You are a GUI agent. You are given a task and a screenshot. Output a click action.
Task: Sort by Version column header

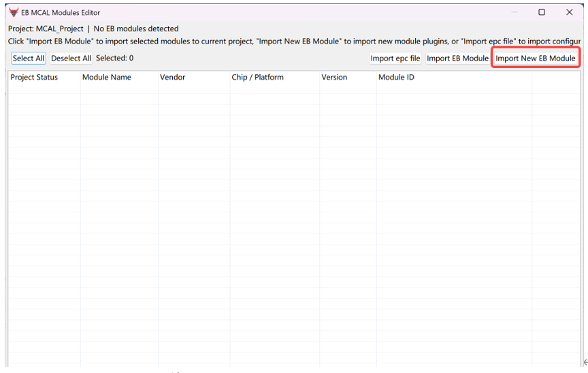coord(348,77)
